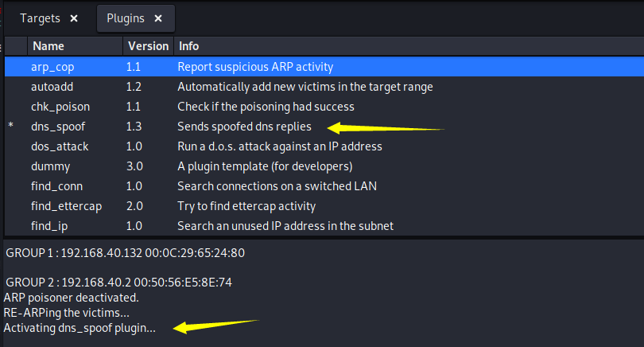Click the GROUP 1 address log line
The image size is (644, 347).
click(x=126, y=253)
